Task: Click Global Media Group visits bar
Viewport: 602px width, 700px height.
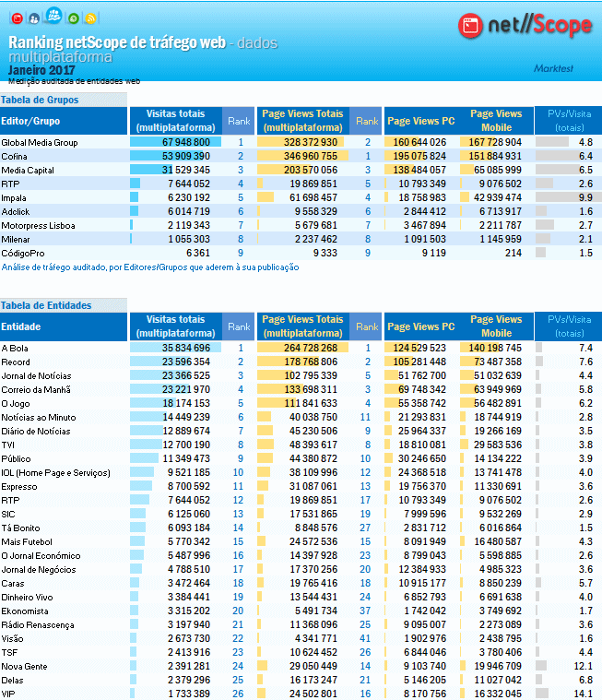Action: click(175, 143)
